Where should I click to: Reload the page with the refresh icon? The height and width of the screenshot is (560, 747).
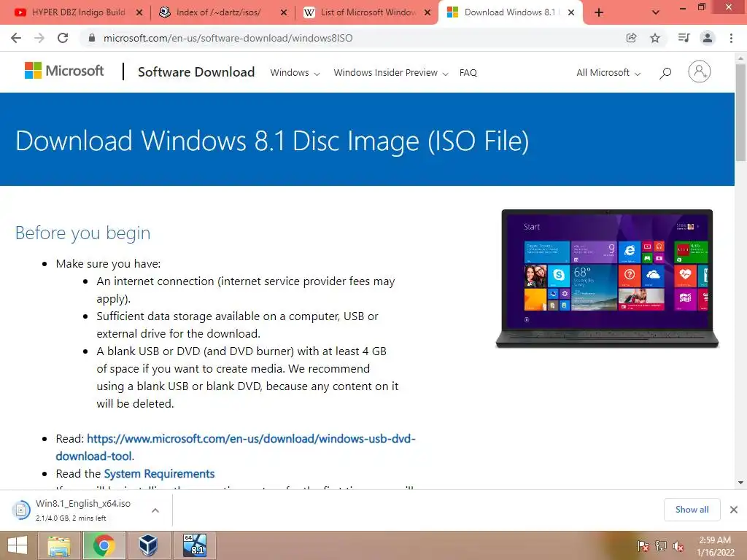coord(63,38)
